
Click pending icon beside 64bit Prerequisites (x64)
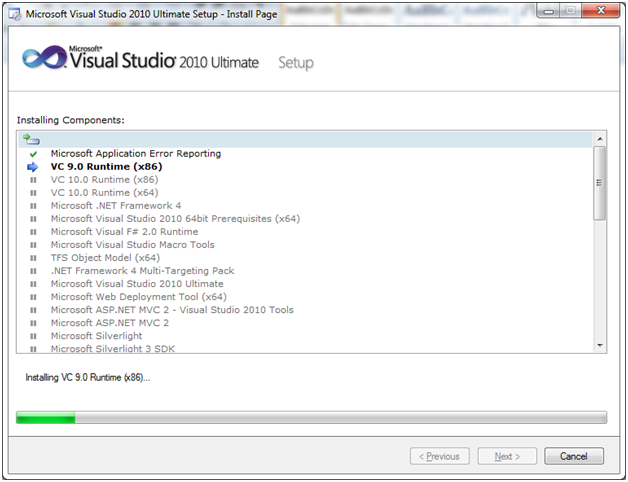33,219
